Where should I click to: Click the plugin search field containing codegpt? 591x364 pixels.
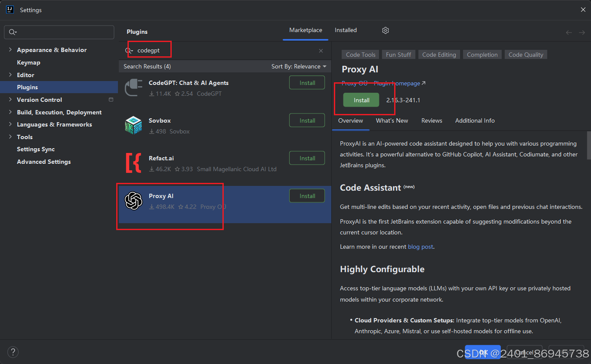coord(225,51)
